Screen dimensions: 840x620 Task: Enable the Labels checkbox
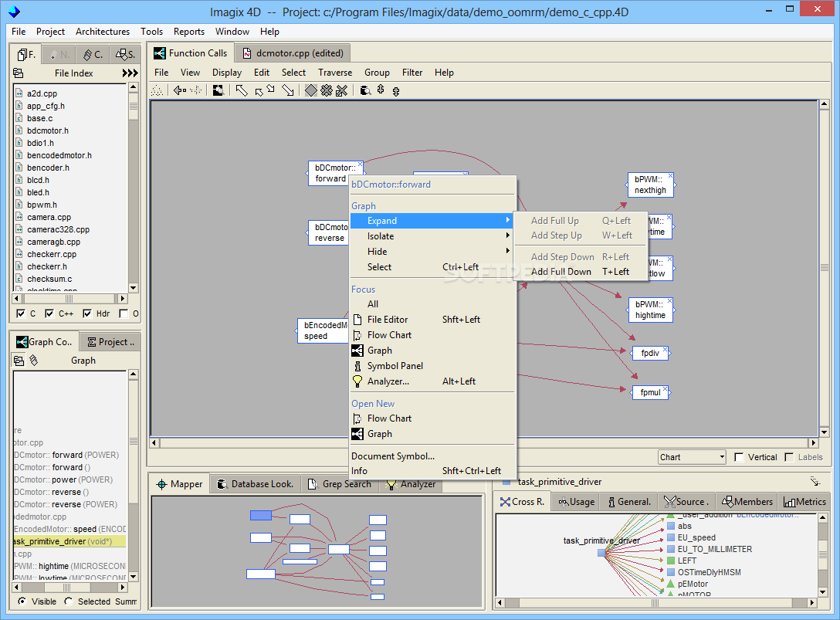tap(788, 457)
